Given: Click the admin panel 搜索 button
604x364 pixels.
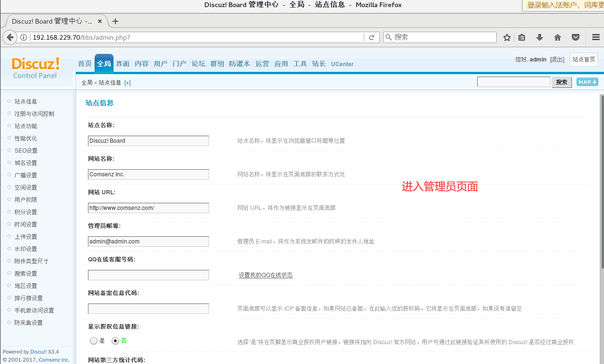Looking at the screenshot, I should coord(561,82).
